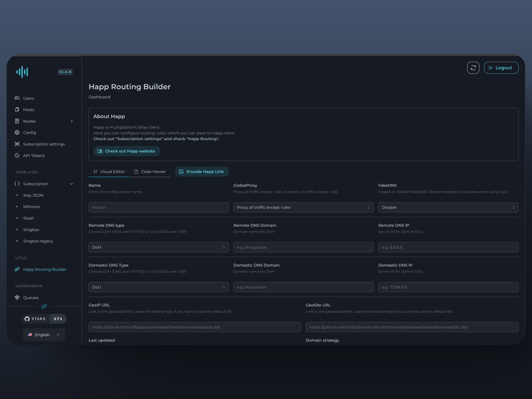Open the Domestic DNS Type DoU dropdown
Viewport: 532px width, 399px height.
point(159,287)
